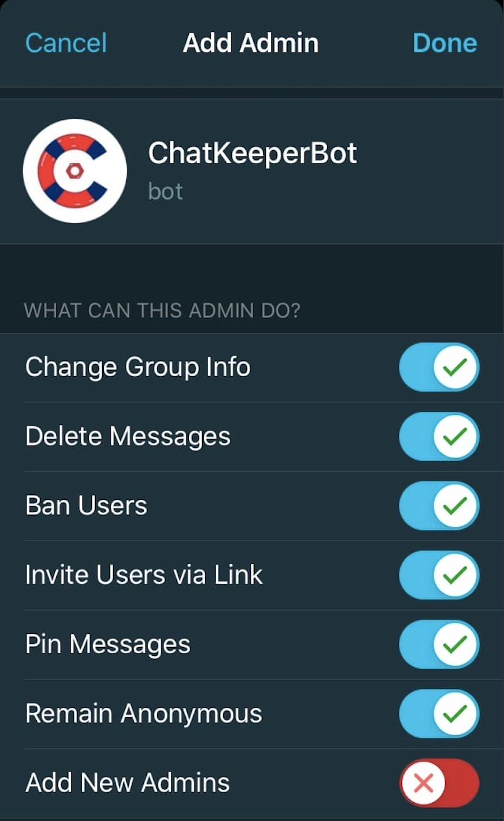
Task: Turn off the Remain Anonymous toggle
Action: coord(439,714)
